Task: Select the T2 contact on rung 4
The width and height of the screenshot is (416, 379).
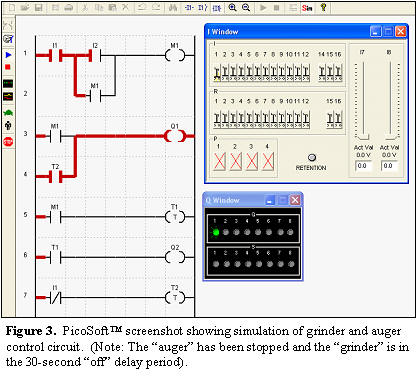Action: coord(55,176)
